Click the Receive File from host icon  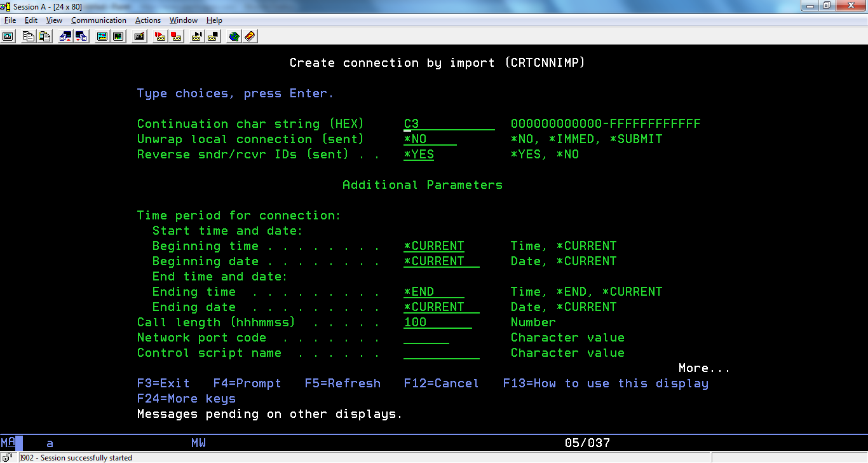pos(81,36)
